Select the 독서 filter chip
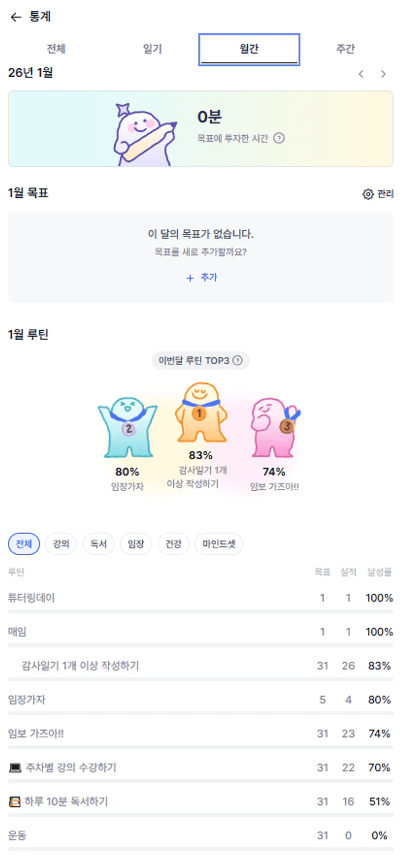The width and height of the screenshot is (404, 868). pos(99,544)
